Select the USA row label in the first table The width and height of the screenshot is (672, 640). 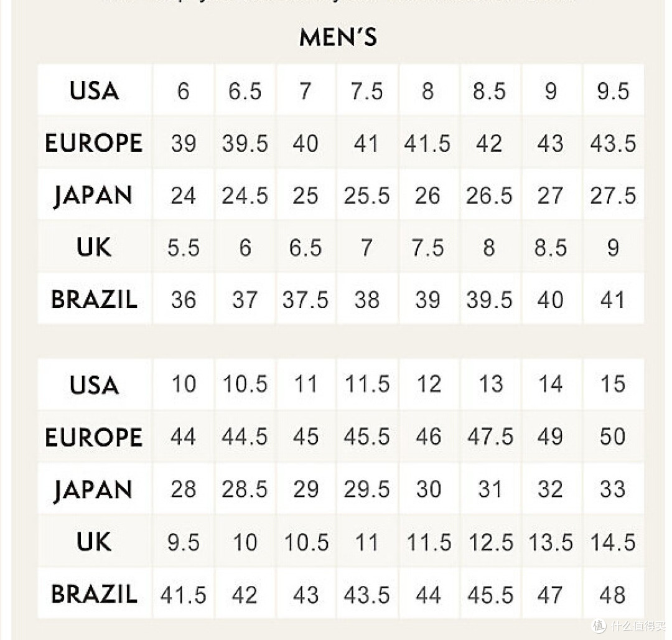coord(95,91)
